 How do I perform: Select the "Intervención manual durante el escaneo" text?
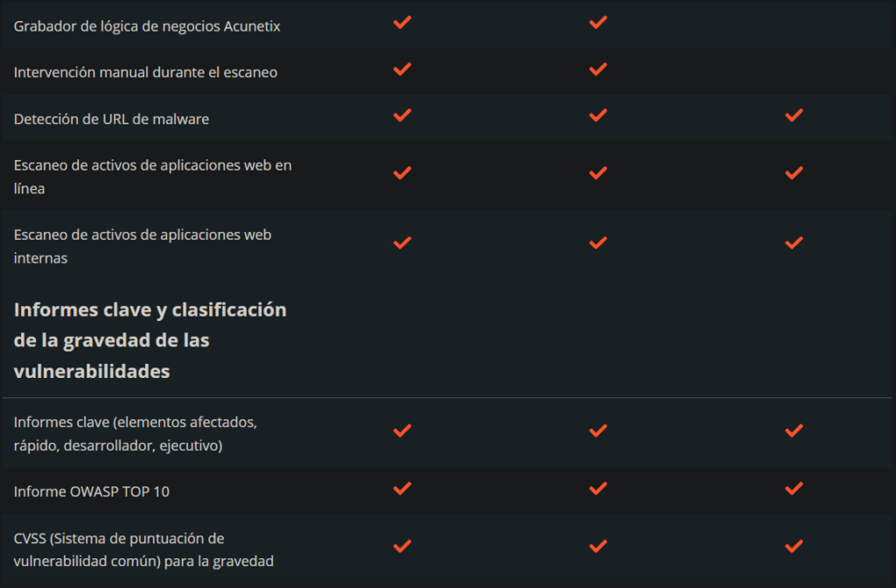(x=145, y=73)
